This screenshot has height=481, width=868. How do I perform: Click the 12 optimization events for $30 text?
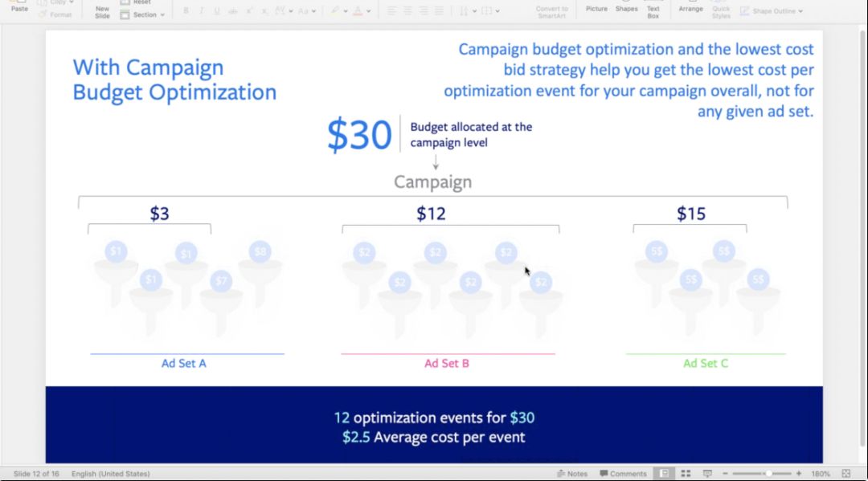coord(434,418)
